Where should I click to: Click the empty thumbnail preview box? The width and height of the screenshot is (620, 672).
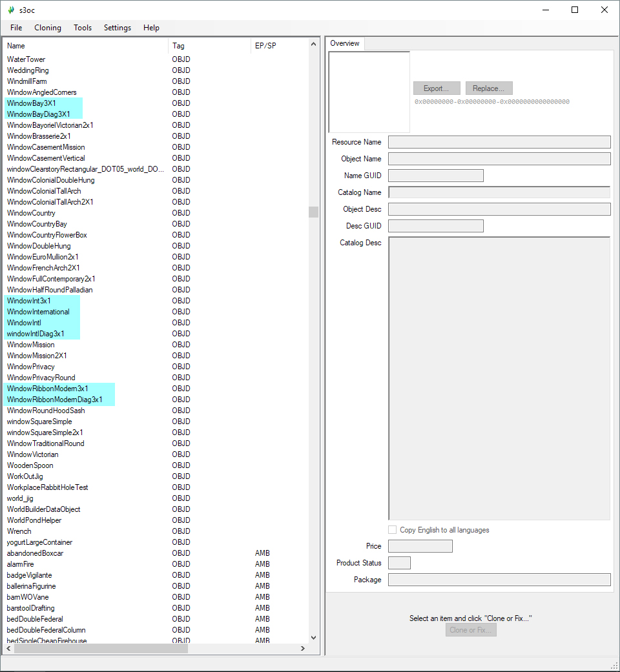[369, 92]
